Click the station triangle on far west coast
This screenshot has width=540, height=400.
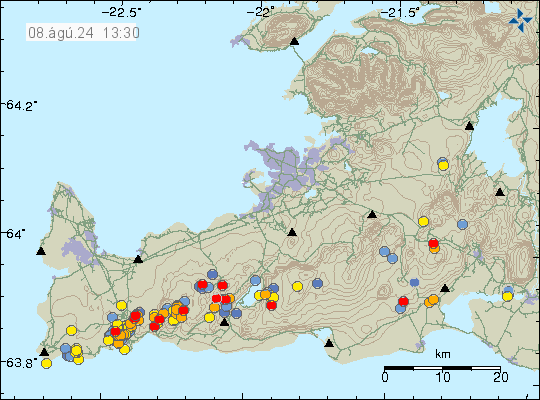pos(41,251)
